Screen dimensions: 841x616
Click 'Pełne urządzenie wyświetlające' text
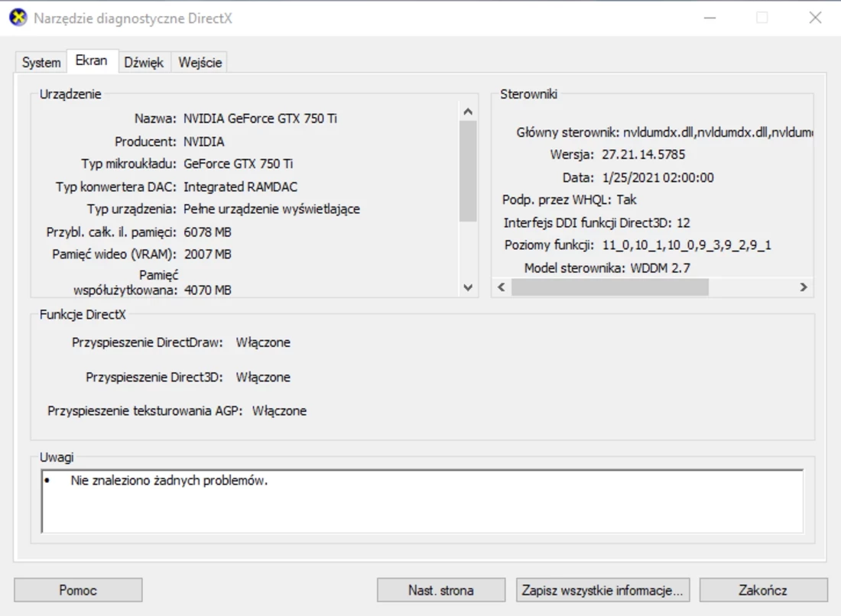[271, 209]
